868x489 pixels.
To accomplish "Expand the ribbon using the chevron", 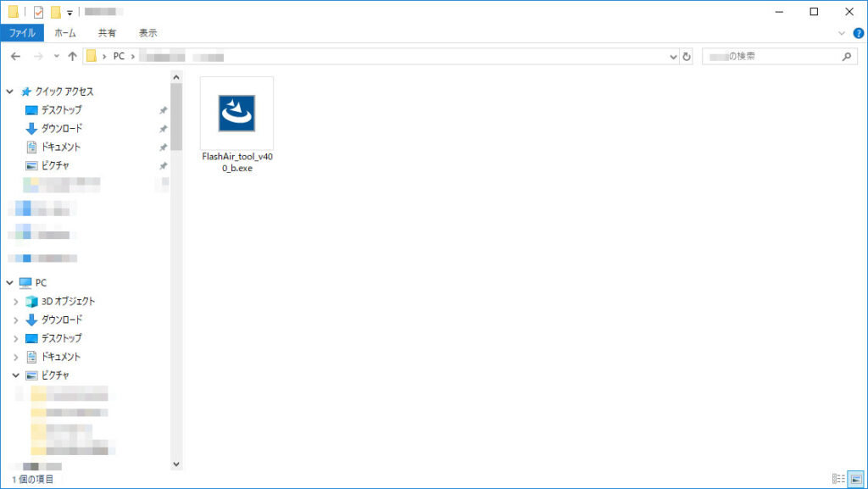I will [842, 33].
